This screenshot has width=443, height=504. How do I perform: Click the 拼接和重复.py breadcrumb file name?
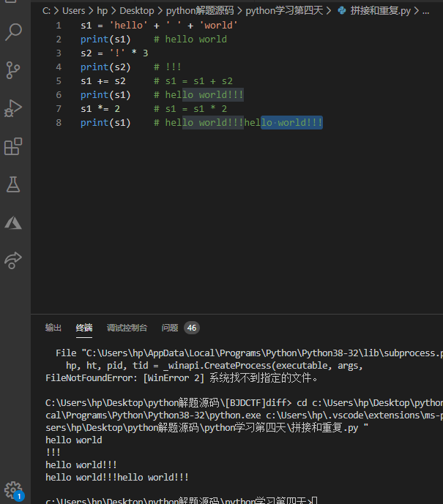[380, 11]
